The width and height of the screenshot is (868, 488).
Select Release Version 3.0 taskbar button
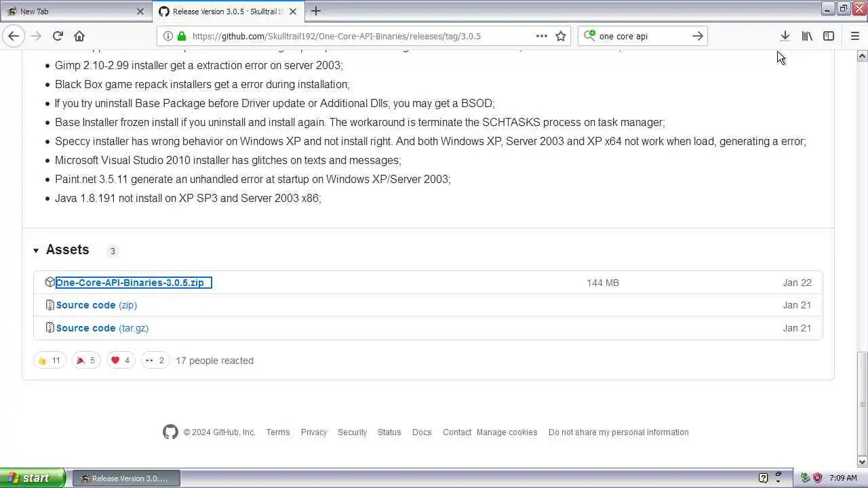[126, 478]
